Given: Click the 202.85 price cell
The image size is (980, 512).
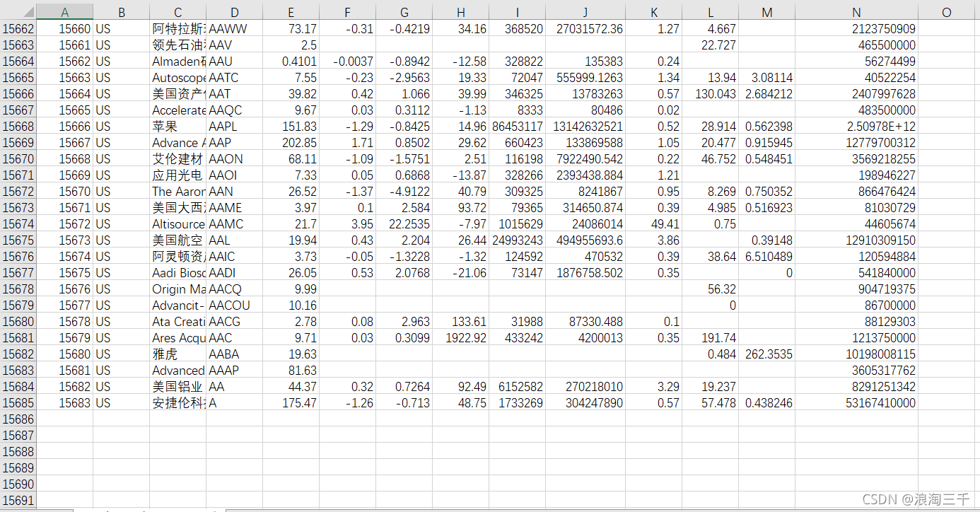Looking at the screenshot, I should pyautogui.click(x=291, y=143).
